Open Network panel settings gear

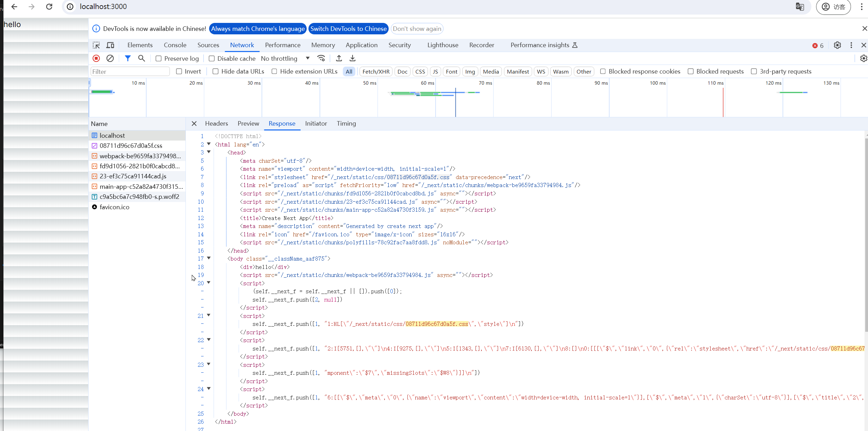[863, 58]
